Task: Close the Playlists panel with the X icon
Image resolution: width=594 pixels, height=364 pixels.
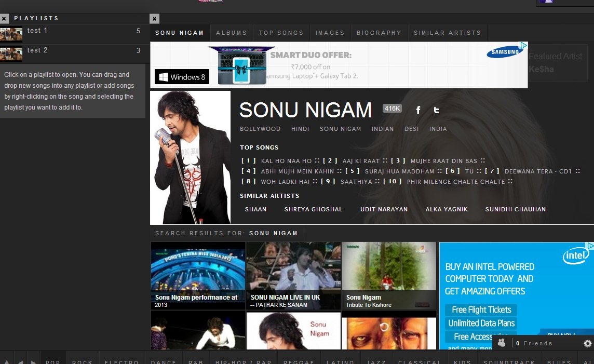Action: (4, 18)
